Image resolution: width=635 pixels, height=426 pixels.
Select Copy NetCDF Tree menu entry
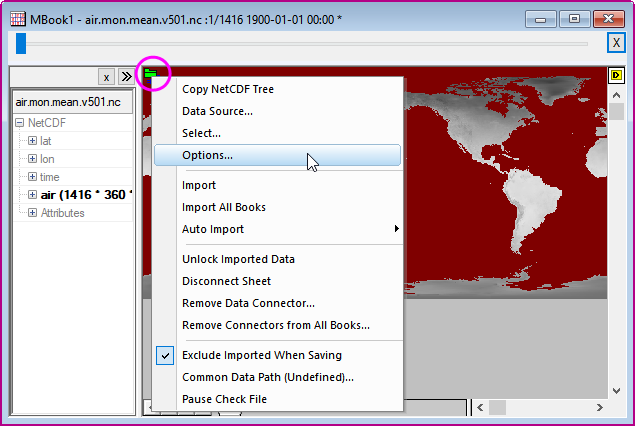point(228,89)
